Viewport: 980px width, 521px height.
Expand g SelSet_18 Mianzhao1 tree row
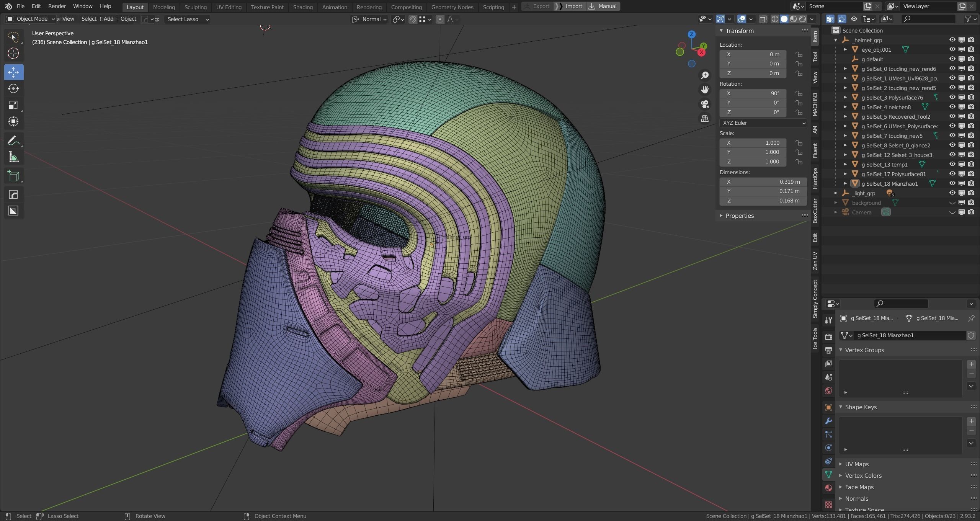tap(845, 184)
